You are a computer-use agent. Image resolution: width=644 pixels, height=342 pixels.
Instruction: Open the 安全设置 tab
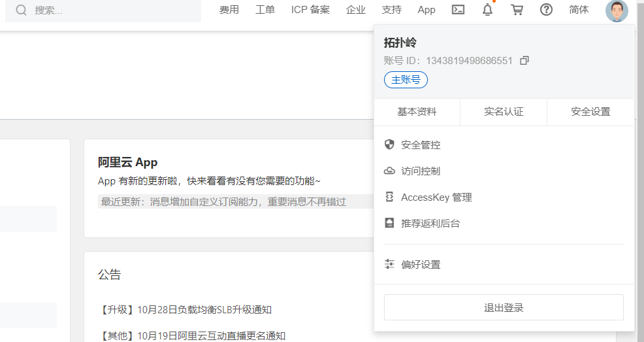(x=590, y=112)
